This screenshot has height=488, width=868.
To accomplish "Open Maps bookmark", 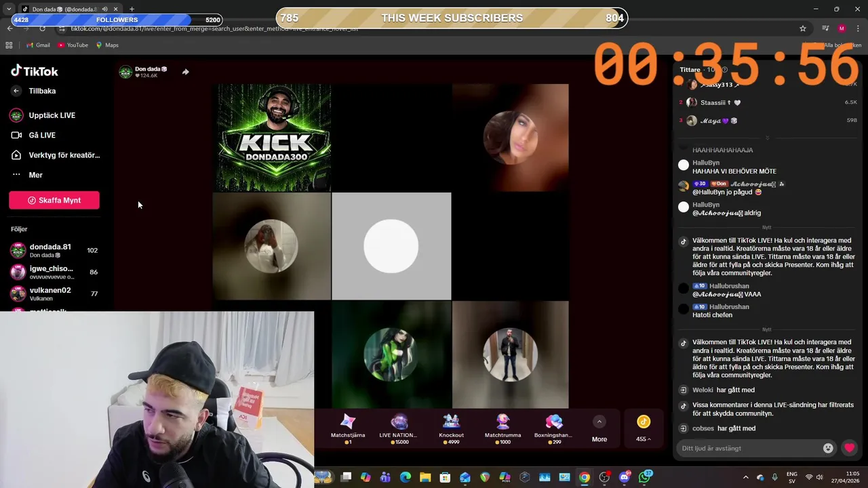I will 107,45.
